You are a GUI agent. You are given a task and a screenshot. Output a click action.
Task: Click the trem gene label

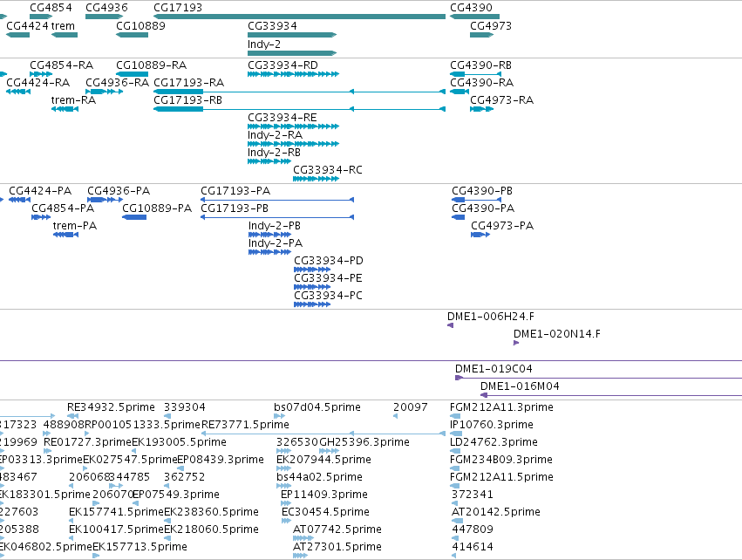[x=63, y=26]
